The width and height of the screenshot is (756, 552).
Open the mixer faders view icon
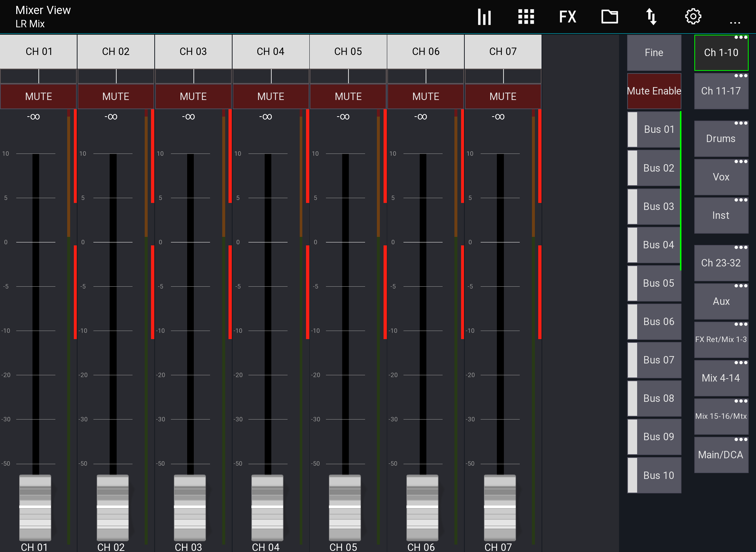484,17
